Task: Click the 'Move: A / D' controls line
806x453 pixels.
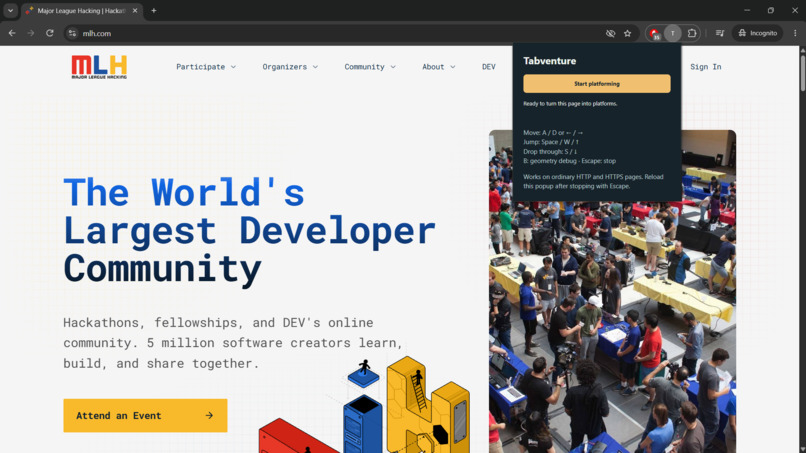Action: [553, 133]
